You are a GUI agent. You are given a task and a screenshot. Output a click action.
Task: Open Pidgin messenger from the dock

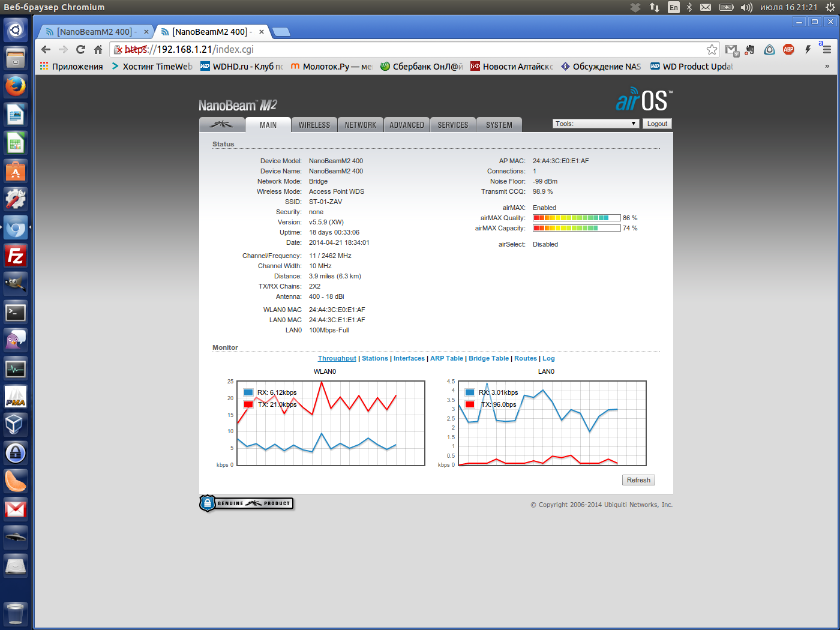[x=16, y=340]
